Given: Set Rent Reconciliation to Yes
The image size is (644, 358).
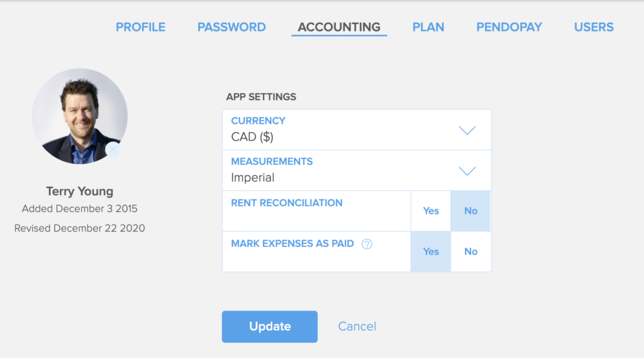Looking at the screenshot, I should click(x=431, y=211).
